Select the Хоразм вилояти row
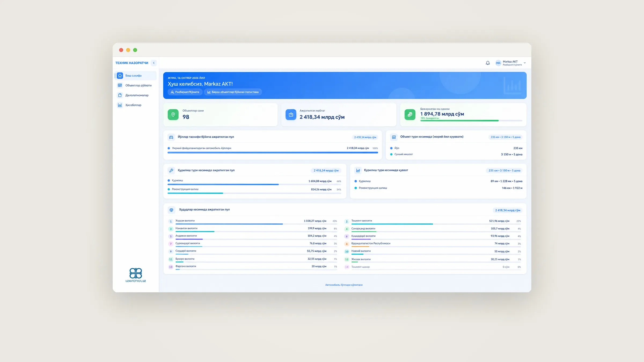This screenshot has width=644, height=362. (x=253, y=221)
